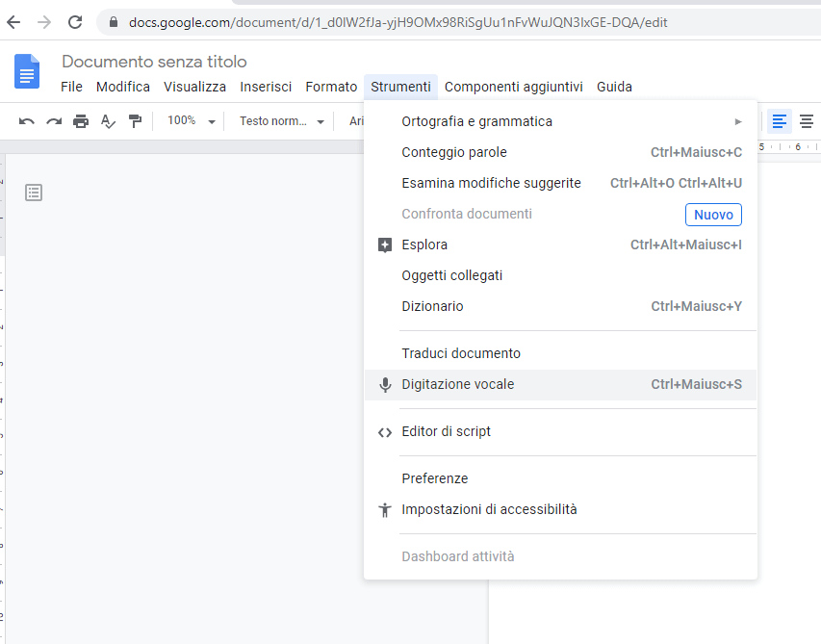Open the document outline icon
Image resolution: width=821 pixels, height=644 pixels.
click(34, 193)
